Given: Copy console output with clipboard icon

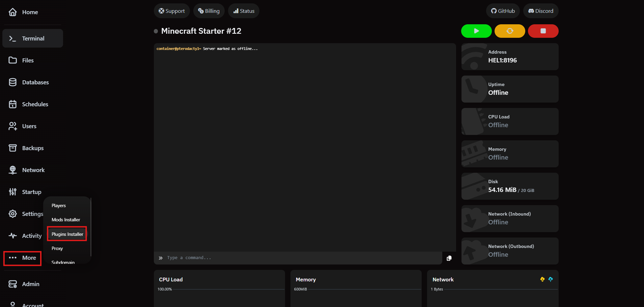Looking at the screenshot, I should [449, 258].
